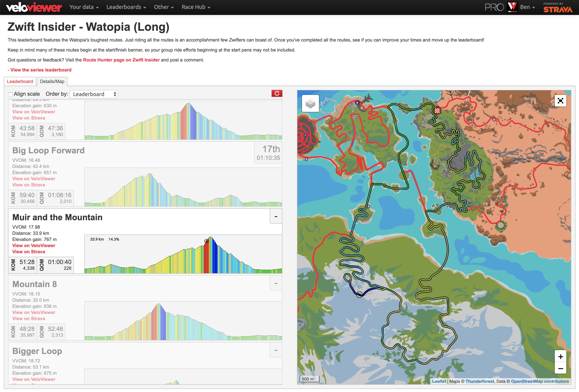
Task: Click the red refresh button
Action: point(277,93)
